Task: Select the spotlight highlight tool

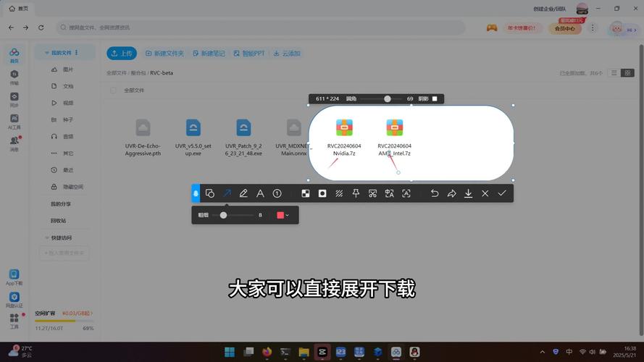Action: click(322, 193)
